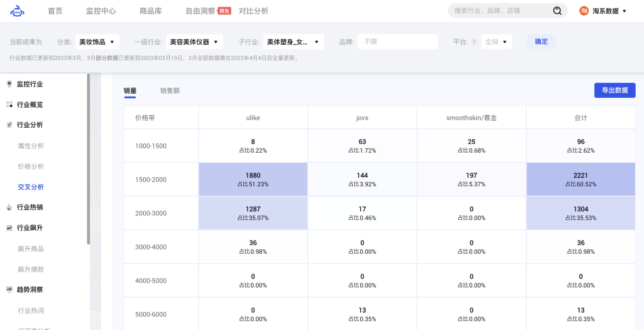Open the 分类 美妆饰品 dropdown
644x330 pixels.
(x=97, y=42)
